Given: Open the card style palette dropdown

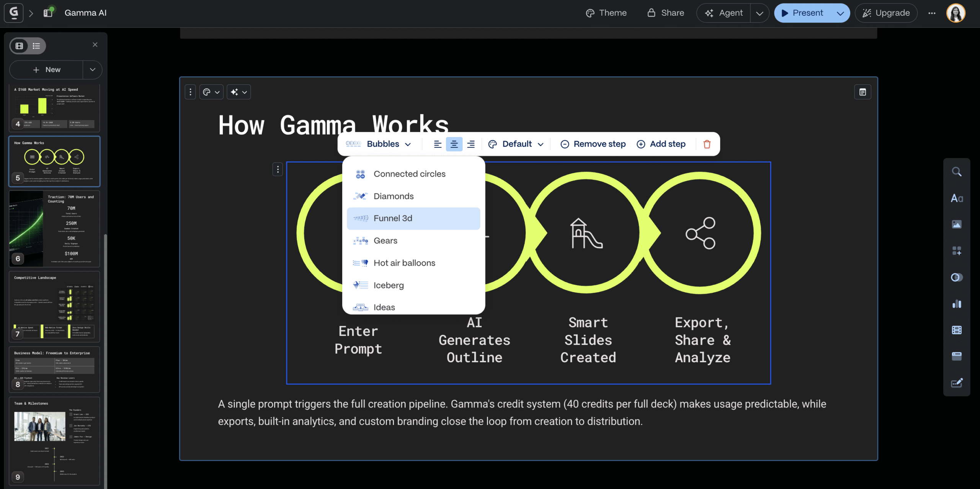Looking at the screenshot, I should click(x=211, y=92).
